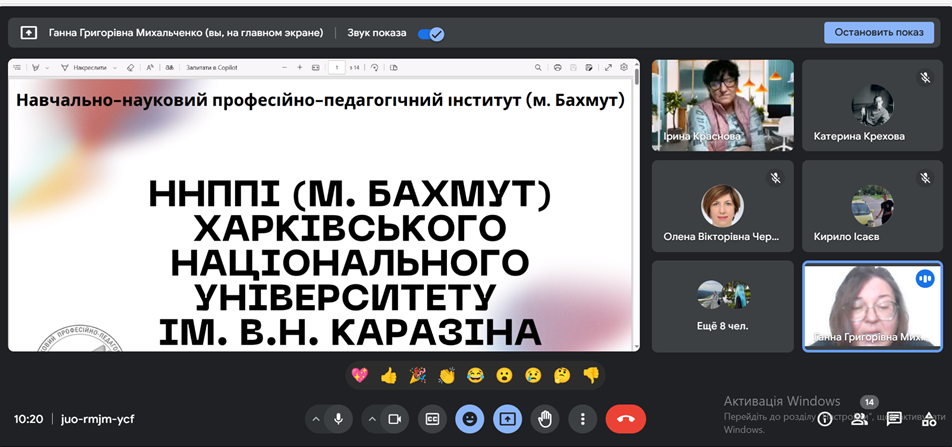Send the surprised face reaction
This screenshot has height=447, width=952.
tap(504, 376)
